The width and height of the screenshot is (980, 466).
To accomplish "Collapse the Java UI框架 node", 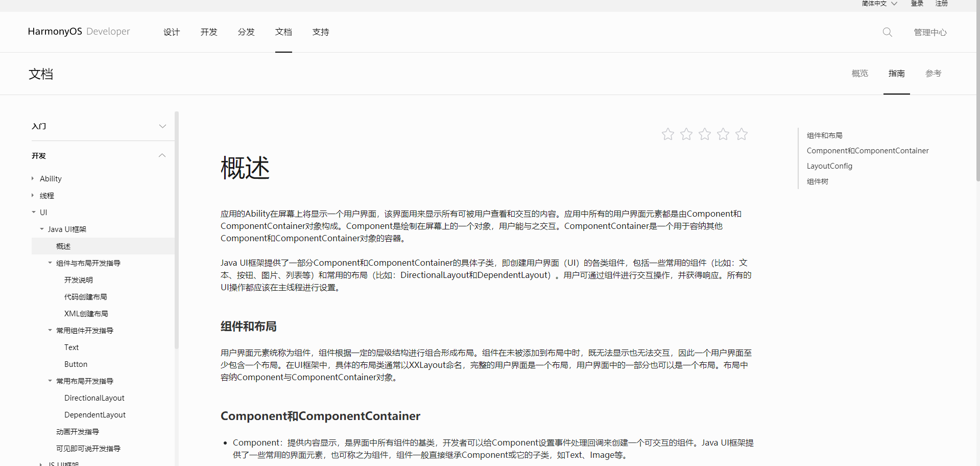I will click(x=42, y=229).
